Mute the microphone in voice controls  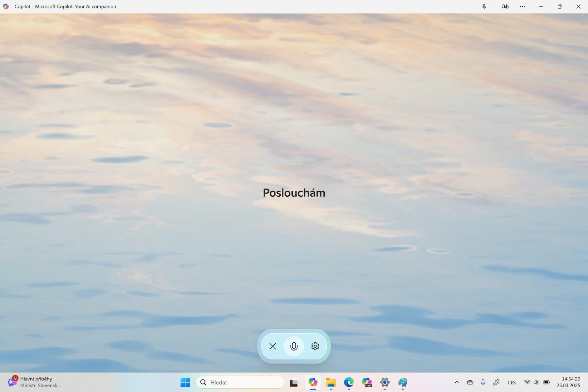click(294, 346)
